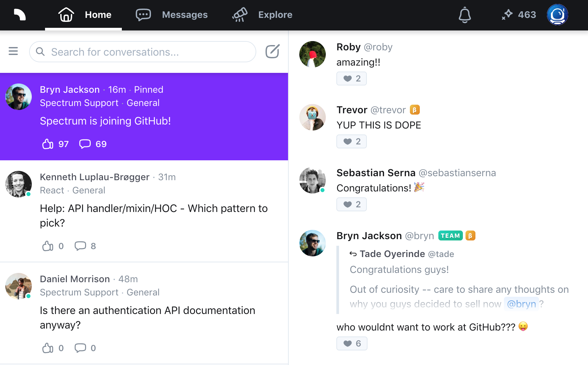
Task: Toggle the heart with 6 on Bryn's reply
Action: point(352,343)
